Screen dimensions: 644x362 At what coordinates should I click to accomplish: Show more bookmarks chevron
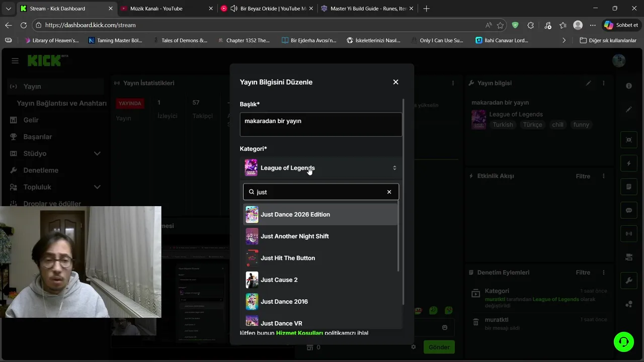tap(564, 40)
